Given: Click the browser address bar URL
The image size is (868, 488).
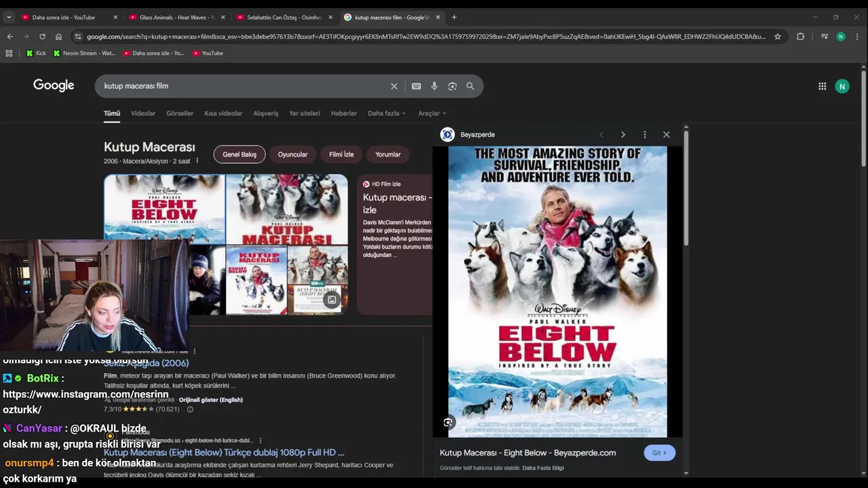Looking at the screenshot, I should [x=426, y=37].
